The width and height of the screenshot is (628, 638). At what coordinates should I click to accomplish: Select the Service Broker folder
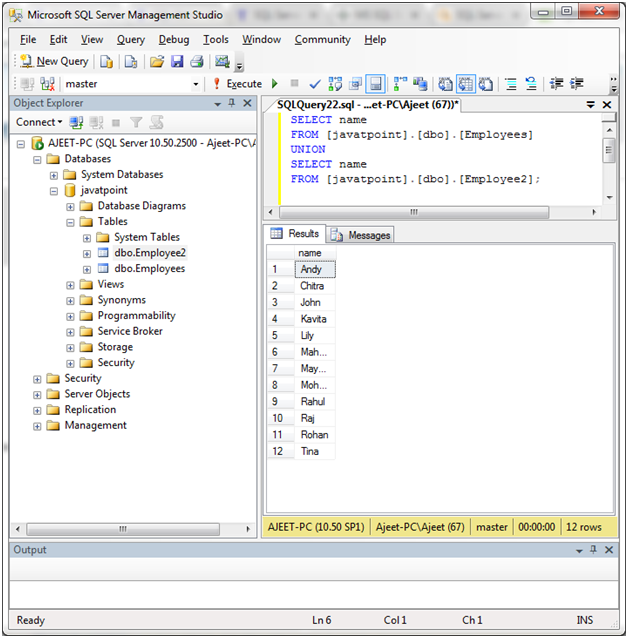130,331
